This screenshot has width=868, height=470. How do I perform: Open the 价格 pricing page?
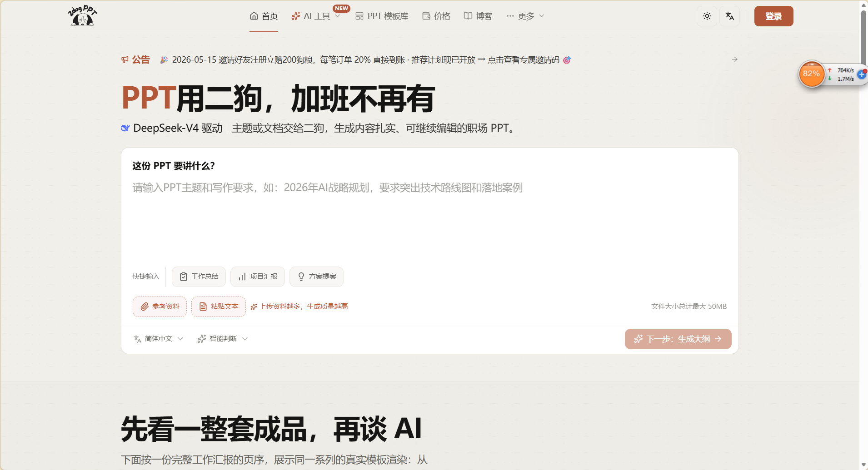click(436, 16)
